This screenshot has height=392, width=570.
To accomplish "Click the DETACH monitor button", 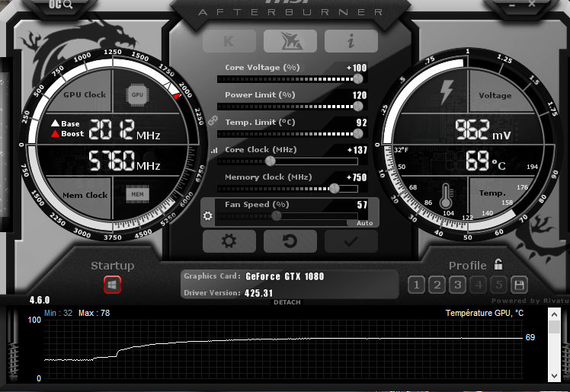I will 287,302.
